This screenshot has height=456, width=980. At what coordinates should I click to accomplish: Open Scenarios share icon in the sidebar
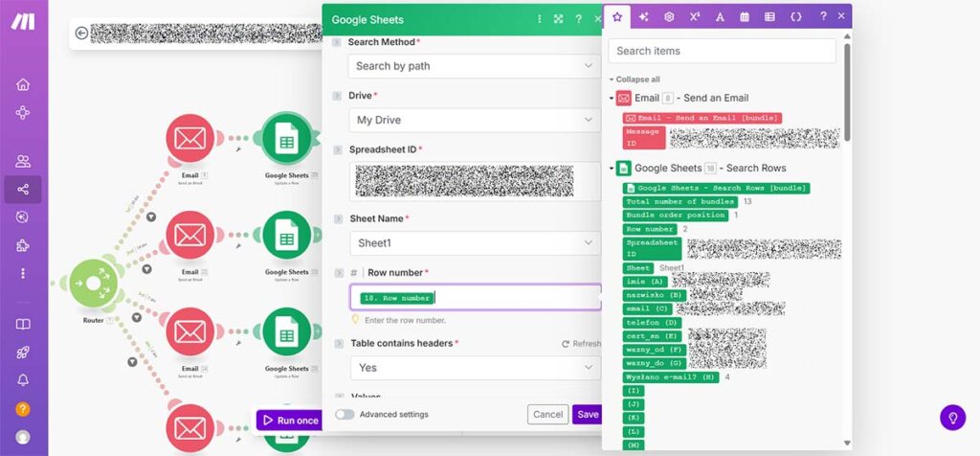point(23,190)
